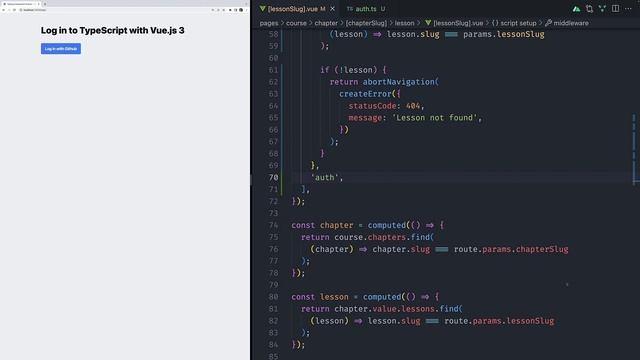Select 'lesson' breadcrumb segment
640x360 pixels.
[x=404, y=23]
